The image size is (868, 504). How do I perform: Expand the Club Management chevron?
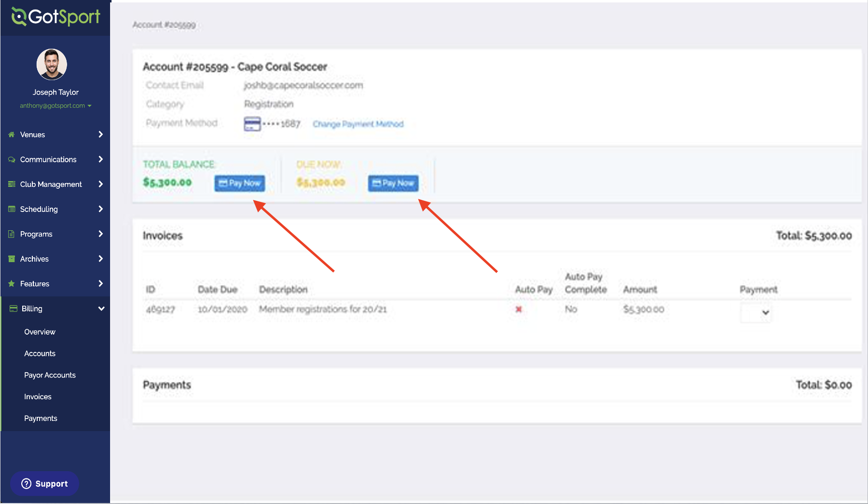click(x=100, y=184)
